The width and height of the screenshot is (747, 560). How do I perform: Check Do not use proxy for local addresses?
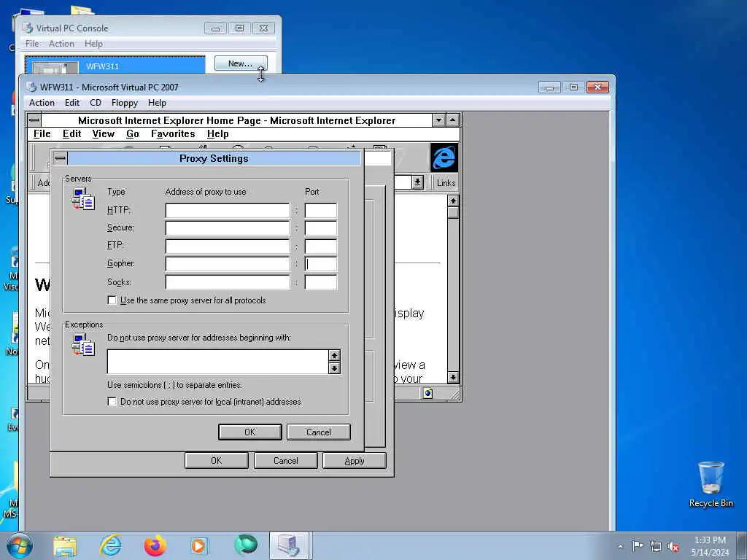112,402
